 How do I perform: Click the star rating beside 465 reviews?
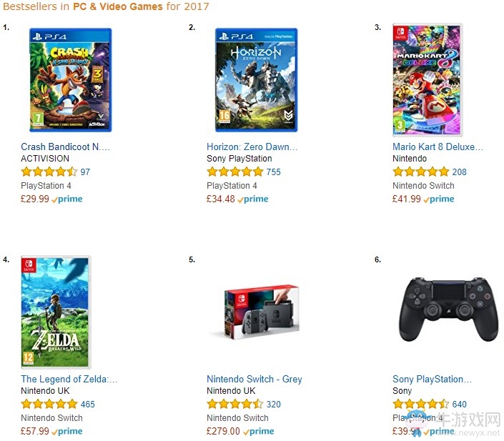point(49,404)
